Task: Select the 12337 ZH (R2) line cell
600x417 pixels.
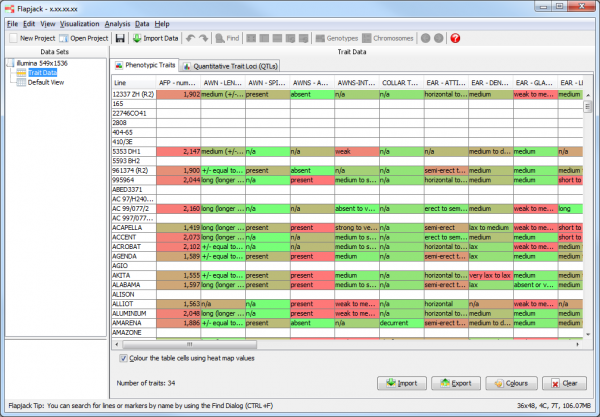Action: [134, 94]
